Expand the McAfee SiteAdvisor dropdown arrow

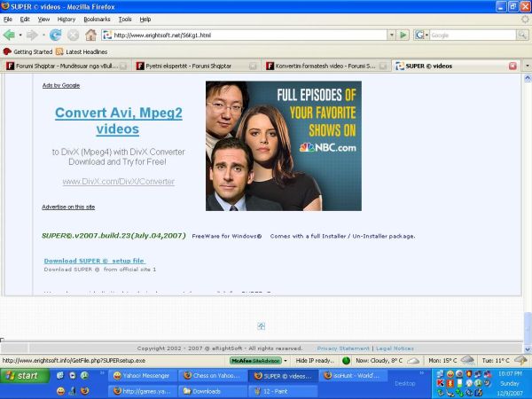coord(286,361)
